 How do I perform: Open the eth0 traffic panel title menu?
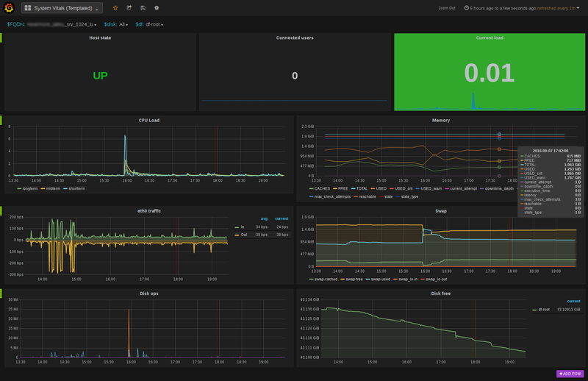pos(149,211)
